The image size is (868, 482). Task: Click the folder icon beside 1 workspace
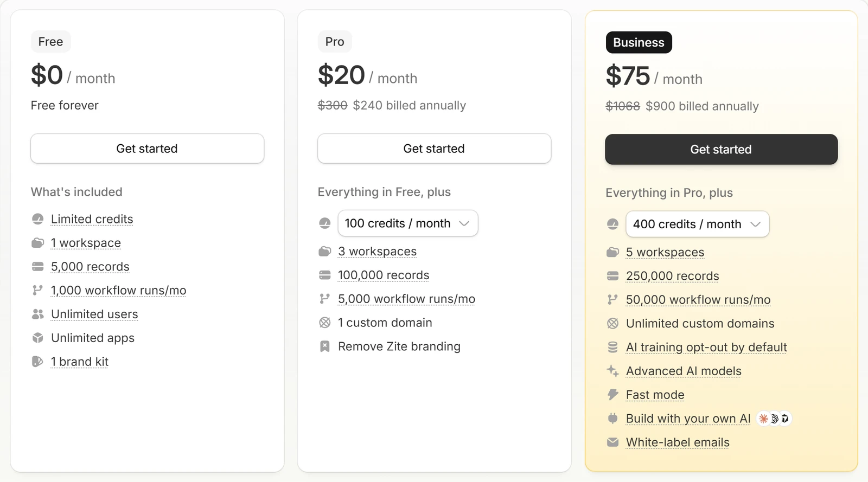[x=37, y=243]
